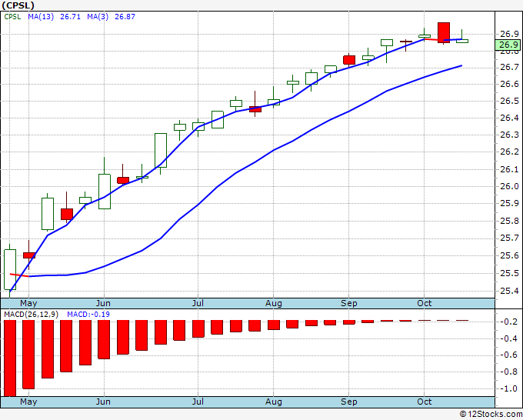Click Aug on the MACD panel date axis

pos(274,402)
